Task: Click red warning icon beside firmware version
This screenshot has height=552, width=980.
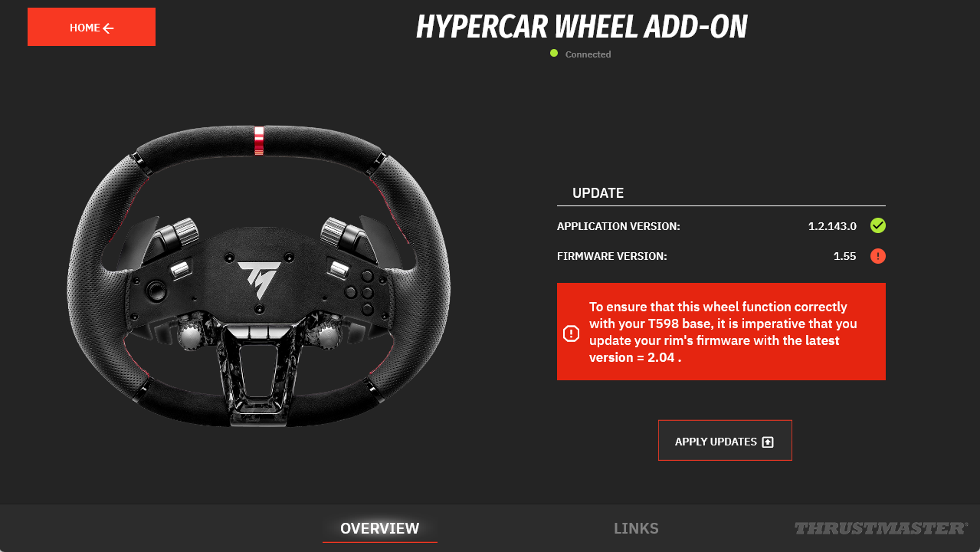Action: point(878,256)
